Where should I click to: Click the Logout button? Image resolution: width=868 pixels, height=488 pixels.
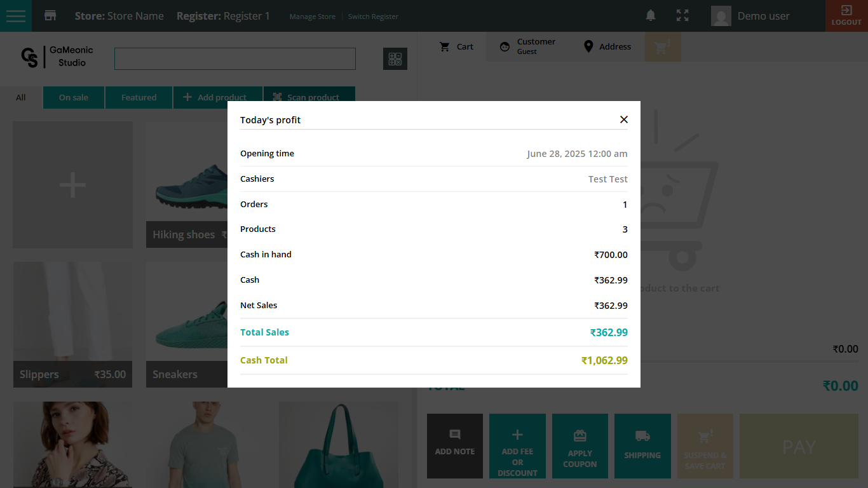coord(846,16)
